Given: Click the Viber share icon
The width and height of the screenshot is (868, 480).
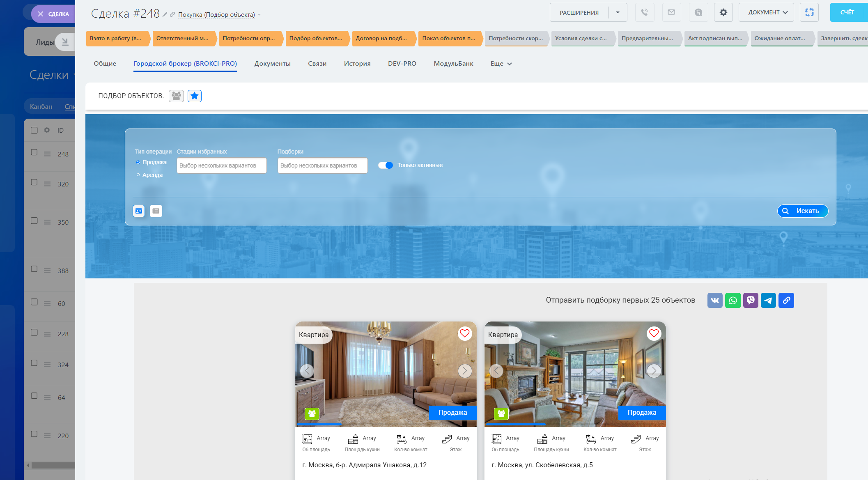Looking at the screenshot, I should (751, 300).
